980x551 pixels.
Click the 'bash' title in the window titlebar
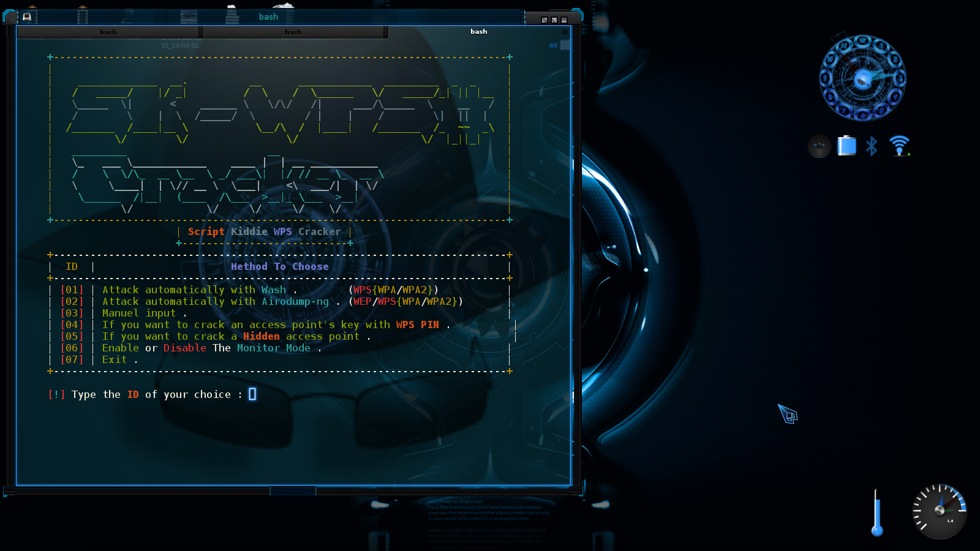point(268,17)
